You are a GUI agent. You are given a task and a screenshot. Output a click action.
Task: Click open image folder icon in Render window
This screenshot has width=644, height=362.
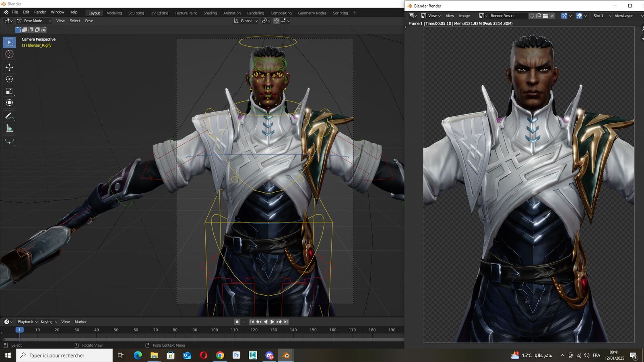(545, 16)
